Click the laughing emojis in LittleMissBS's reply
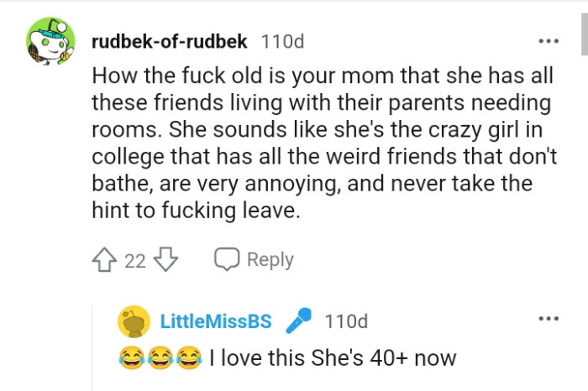Image resolution: width=588 pixels, height=391 pixels. tap(160, 359)
